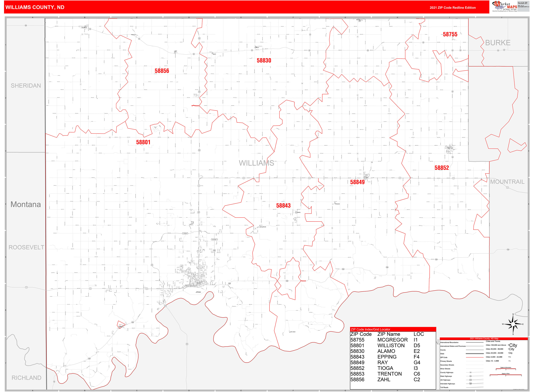Click grid locator C6 in the index
This screenshot has width=534, height=392.
point(417,374)
